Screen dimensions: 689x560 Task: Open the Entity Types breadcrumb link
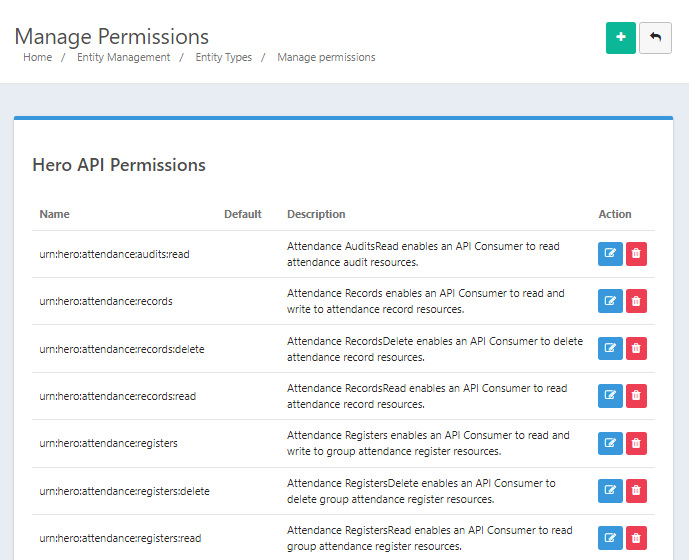[224, 57]
